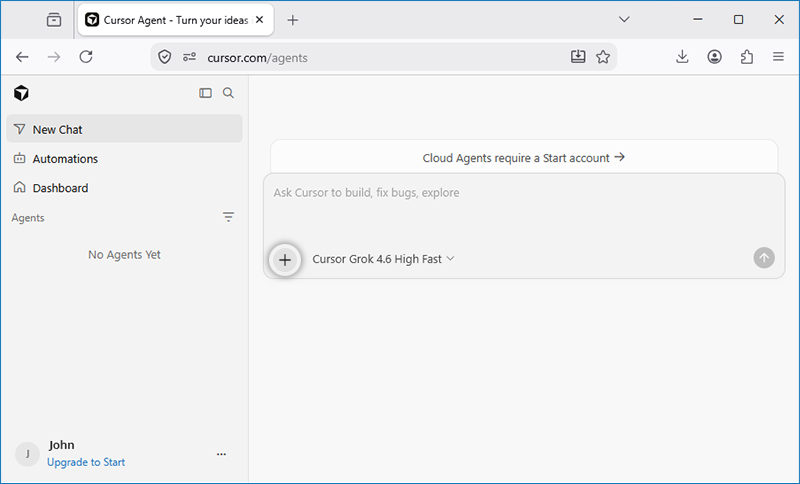800x484 pixels.
Task: Click the tracking protection shield icon
Action: click(x=164, y=57)
